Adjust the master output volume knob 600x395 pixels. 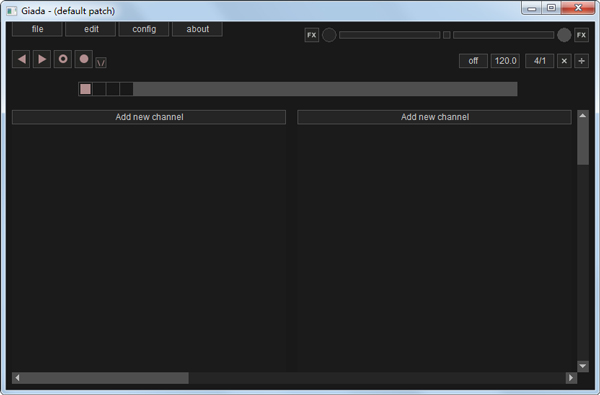coord(564,35)
